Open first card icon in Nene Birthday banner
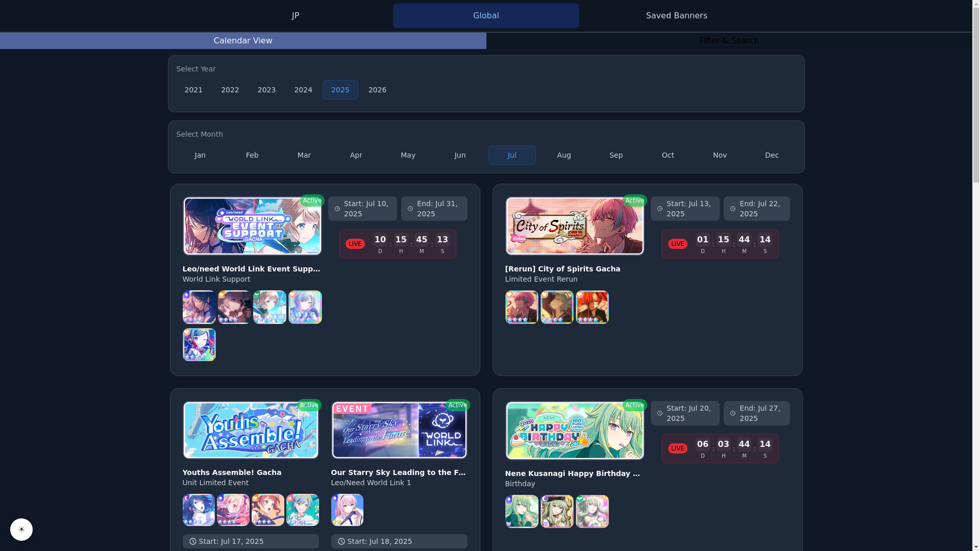Image resolution: width=980 pixels, height=551 pixels. click(522, 511)
